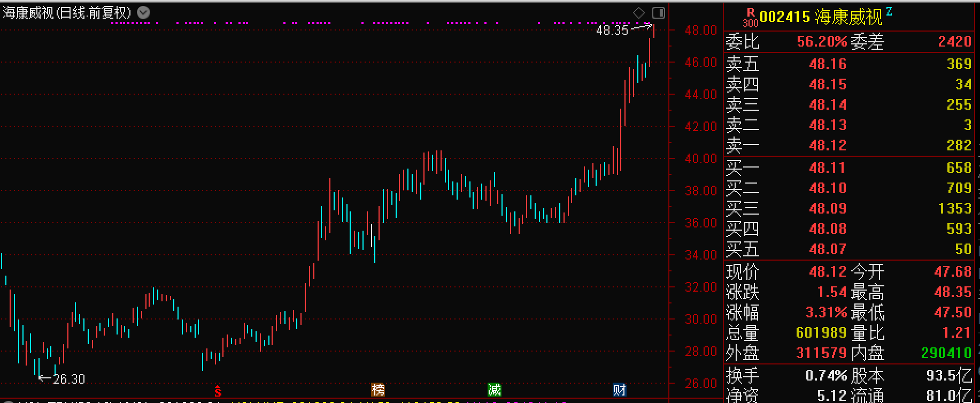The image size is (980, 403).
Task: Click the red S event marker
Action: point(218,391)
